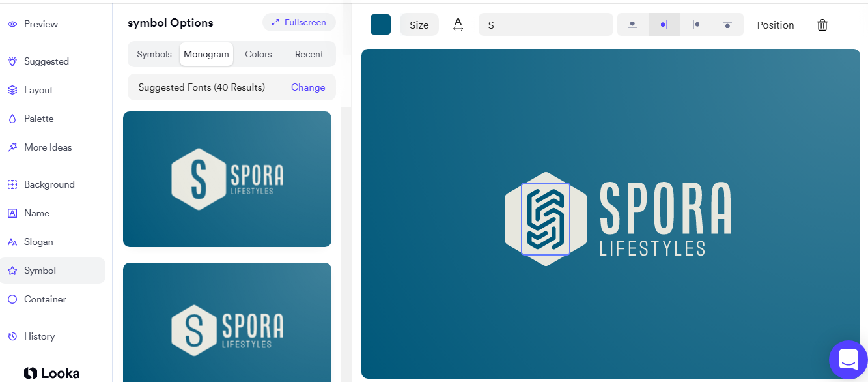Open the Position options

(x=775, y=25)
